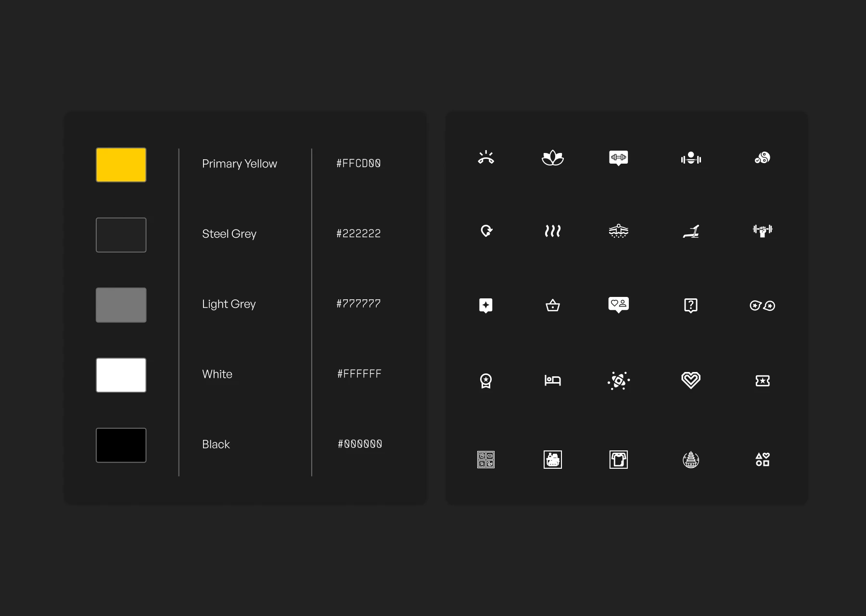Click the 'Primary Yellow' label
The height and width of the screenshot is (616, 866).
coord(240,164)
